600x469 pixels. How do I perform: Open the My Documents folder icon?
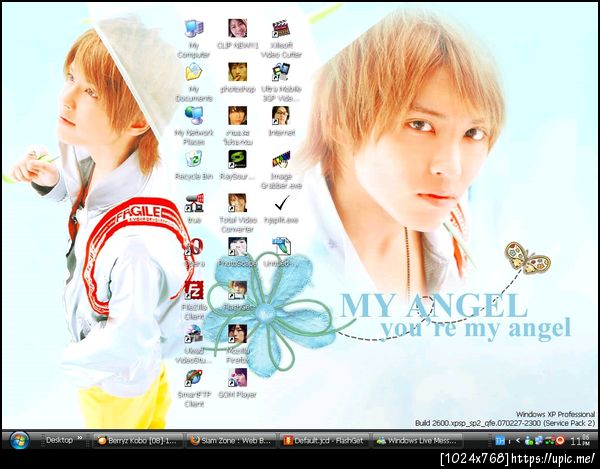pos(194,72)
